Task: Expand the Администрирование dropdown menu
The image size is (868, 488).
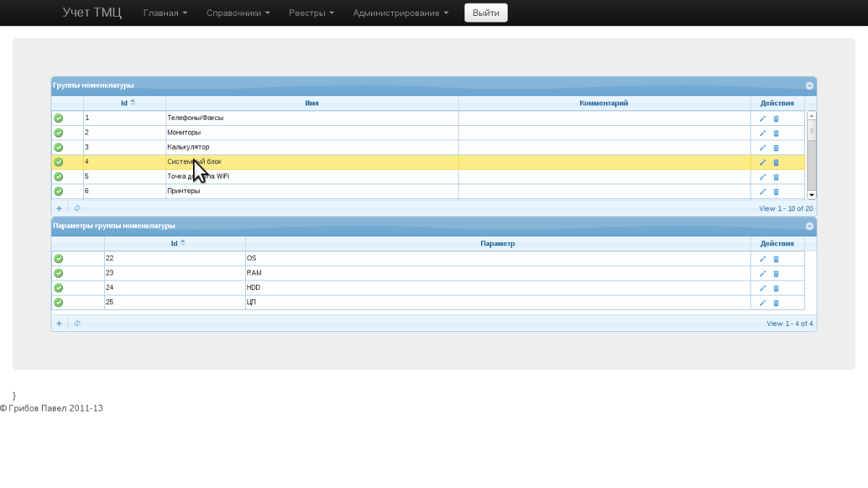Action: tap(400, 13)
